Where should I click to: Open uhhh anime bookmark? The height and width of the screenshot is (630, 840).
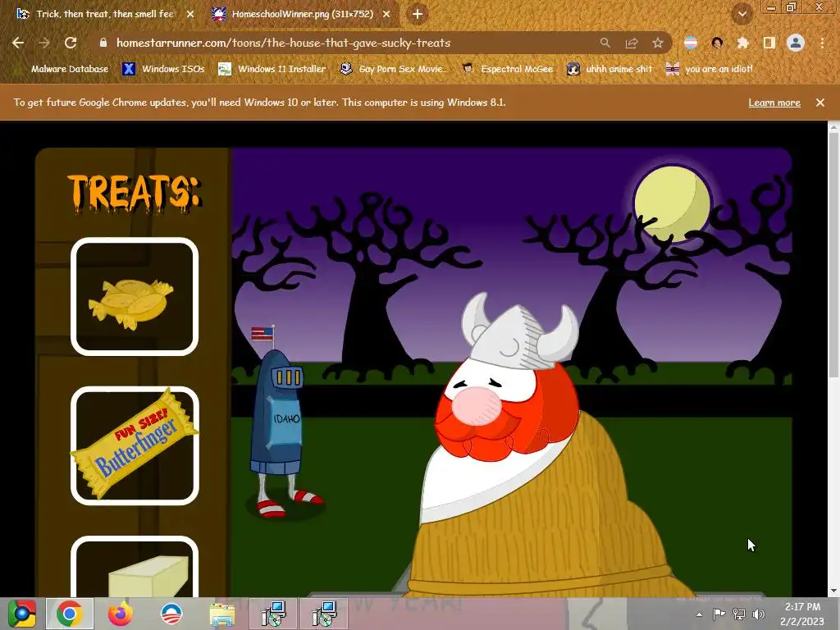coord(609,69)
